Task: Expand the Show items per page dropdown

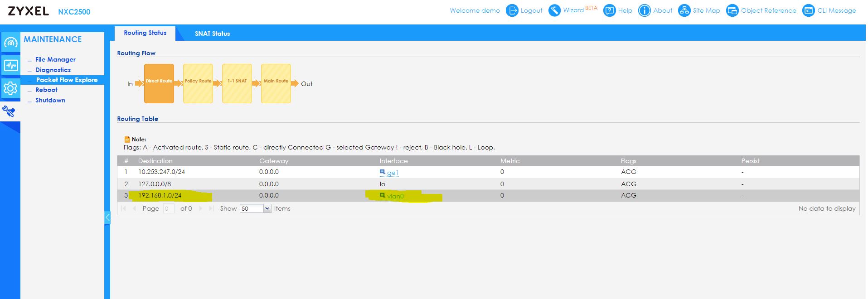Action: (267, 208)
